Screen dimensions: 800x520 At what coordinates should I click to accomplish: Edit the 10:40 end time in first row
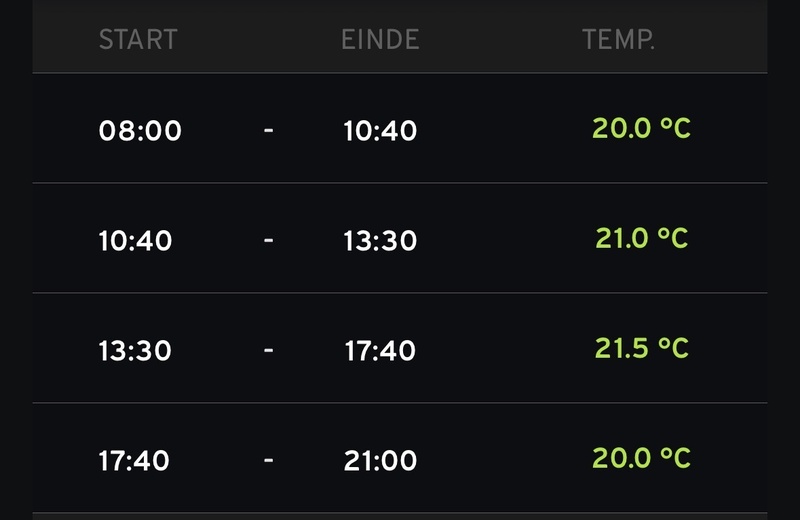click(x=380, y=131)
